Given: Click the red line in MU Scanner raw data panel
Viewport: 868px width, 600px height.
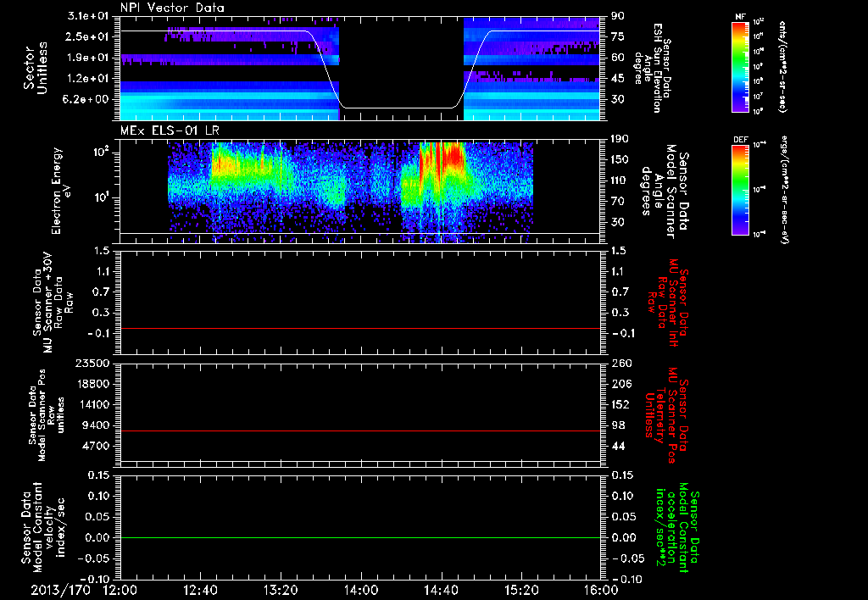Looking at the screenshot, I should 359,328.
